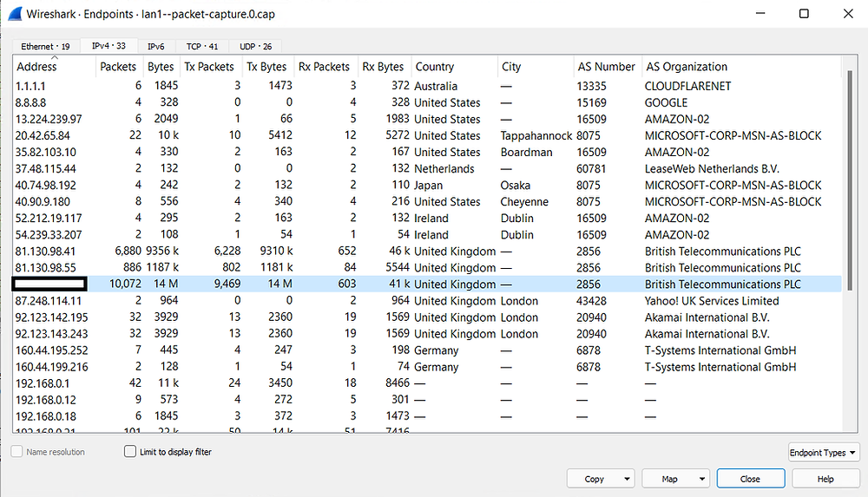868x497 pixels.
Task: Select the 37.48.115.44 row
Action: click(427, 169)
